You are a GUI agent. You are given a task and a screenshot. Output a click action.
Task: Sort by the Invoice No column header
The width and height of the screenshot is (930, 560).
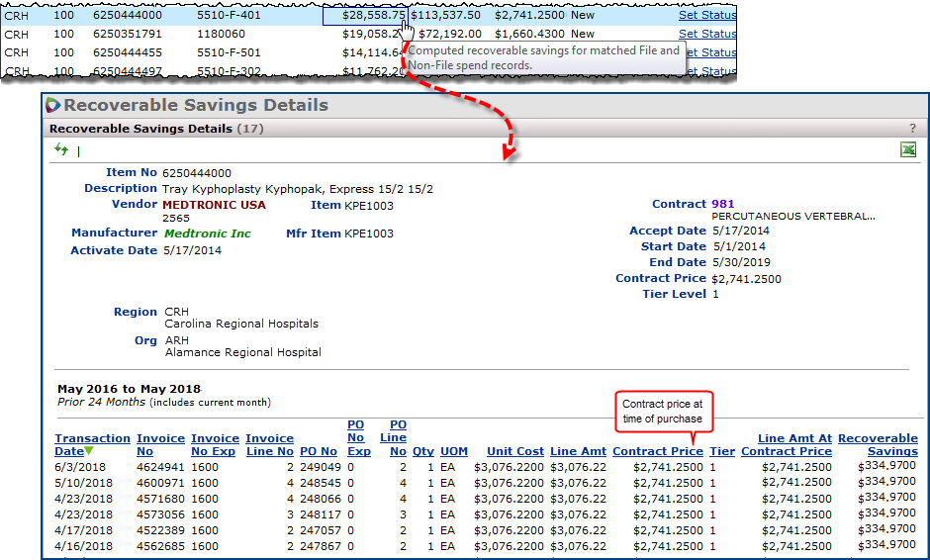(x=160, y=444)
